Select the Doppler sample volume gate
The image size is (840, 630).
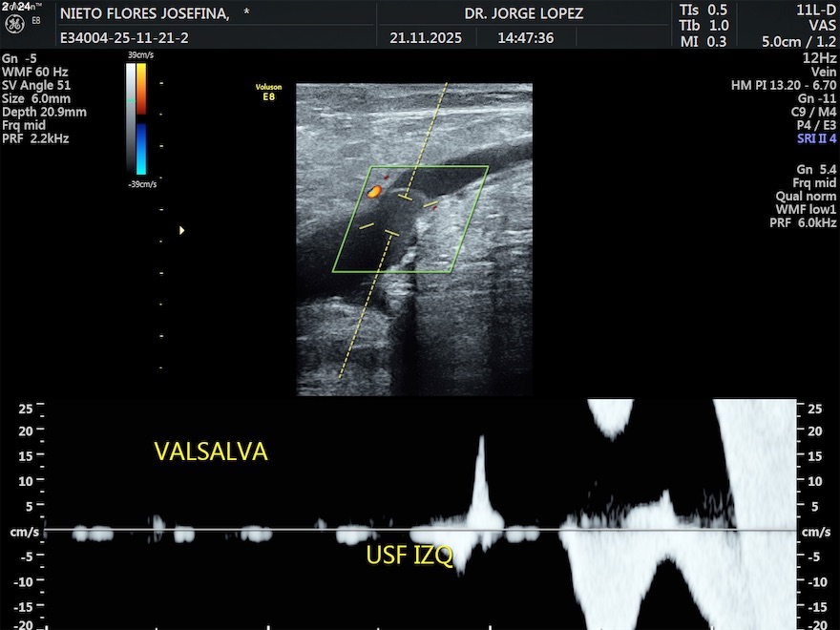398,215
